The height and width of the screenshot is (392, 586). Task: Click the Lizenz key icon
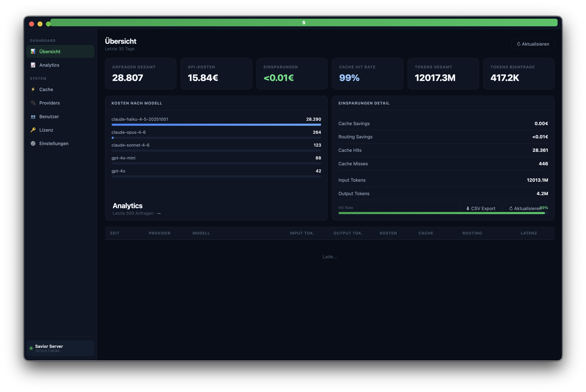[x=33, y=130]
